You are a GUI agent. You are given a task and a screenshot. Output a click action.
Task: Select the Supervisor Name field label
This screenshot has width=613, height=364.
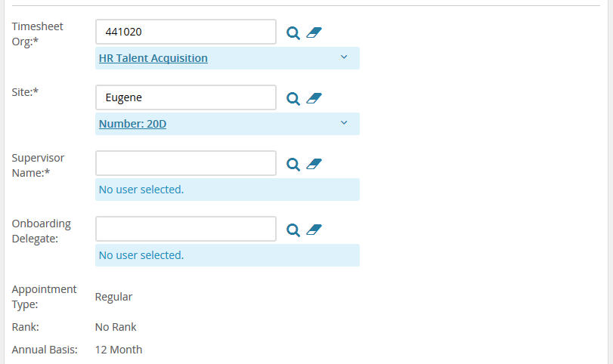(38, 165)
